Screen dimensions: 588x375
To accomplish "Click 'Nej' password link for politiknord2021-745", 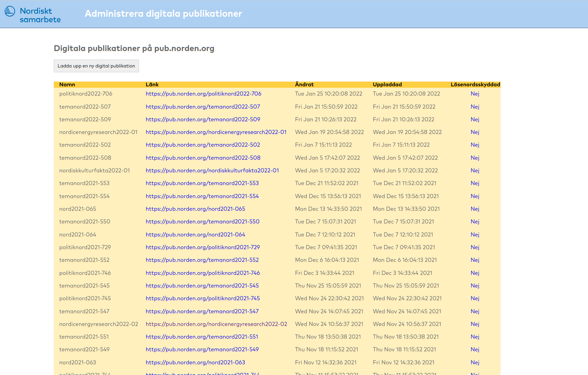I will (475, 298).
